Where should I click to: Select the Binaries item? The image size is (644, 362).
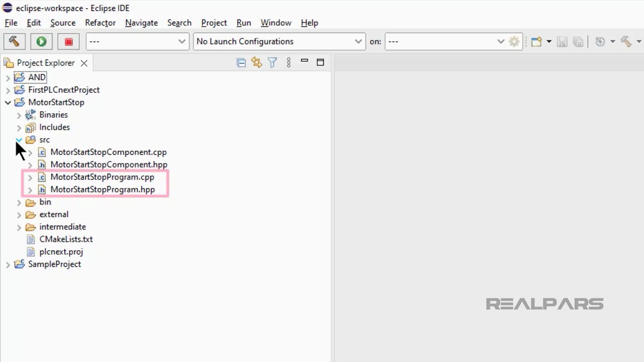(53, 115)
